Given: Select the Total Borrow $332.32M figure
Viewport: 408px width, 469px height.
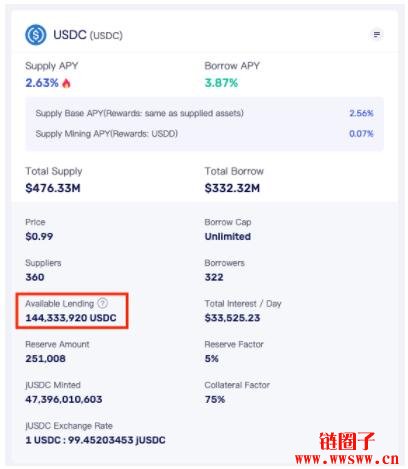Looking at the screenshot, I should coord(232,188).
